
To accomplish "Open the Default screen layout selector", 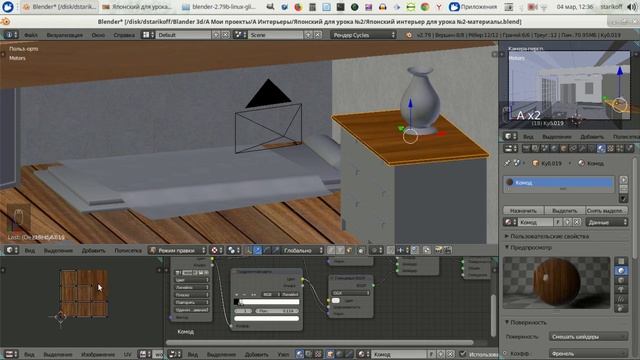I will [x=184, y=35].
